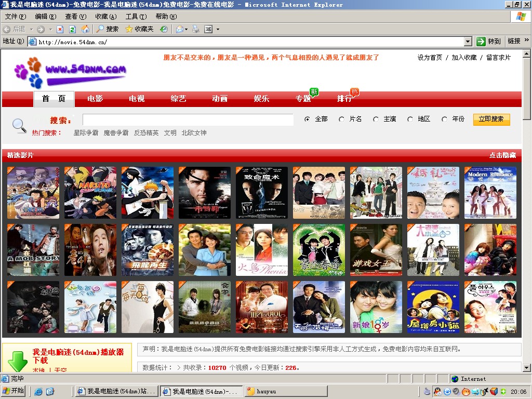Go to the 专题 tab
Image resolution: width=532 pixels, height=399 pixels.
tap(303, 99)
